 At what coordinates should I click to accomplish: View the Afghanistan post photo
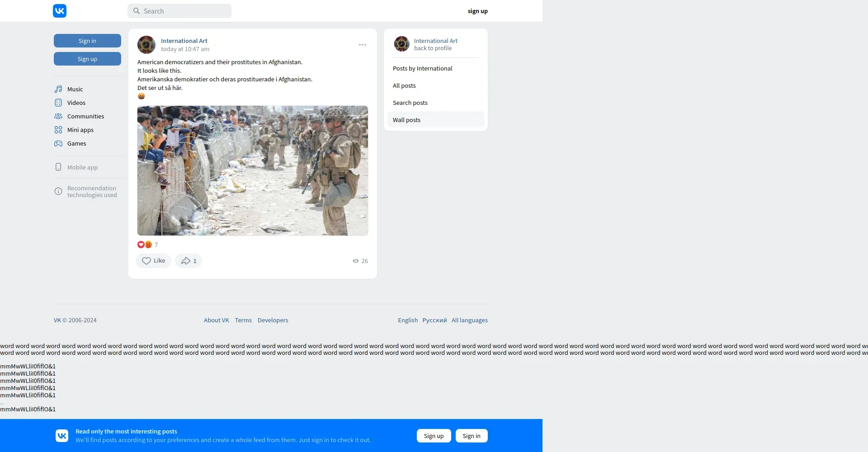[253, 171]
